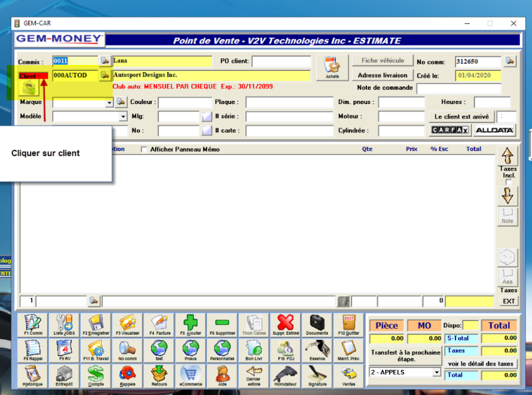
Task: Open the Achats purchases icon
Action: (x=332, y=68)
